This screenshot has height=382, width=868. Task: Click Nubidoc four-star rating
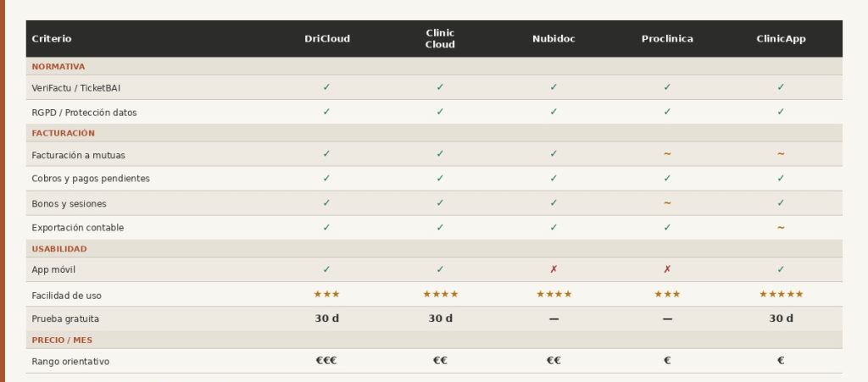click(x=554, y=295)
